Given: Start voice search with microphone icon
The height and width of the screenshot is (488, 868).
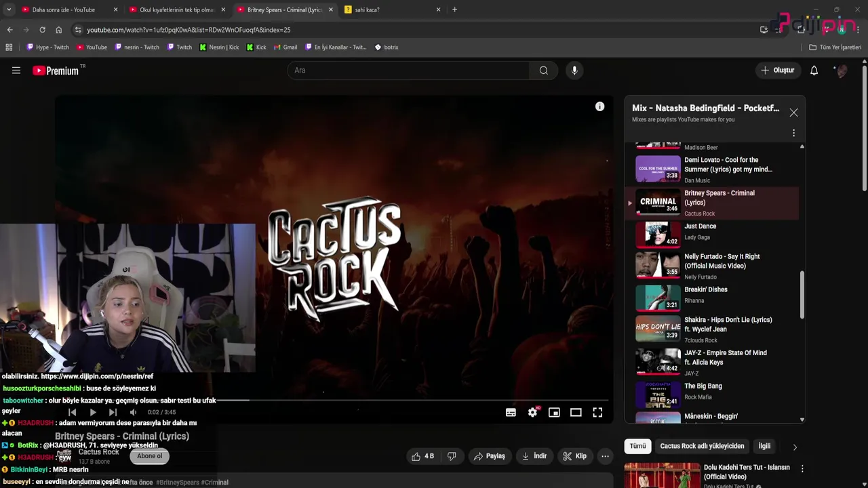Looking at the screenshot, I should (574, 70).
